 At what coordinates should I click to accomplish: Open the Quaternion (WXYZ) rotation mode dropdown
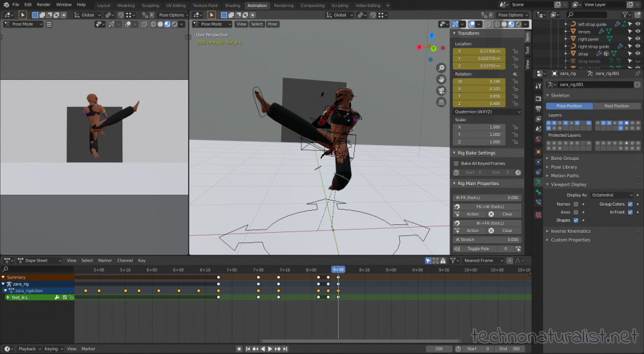487,112
